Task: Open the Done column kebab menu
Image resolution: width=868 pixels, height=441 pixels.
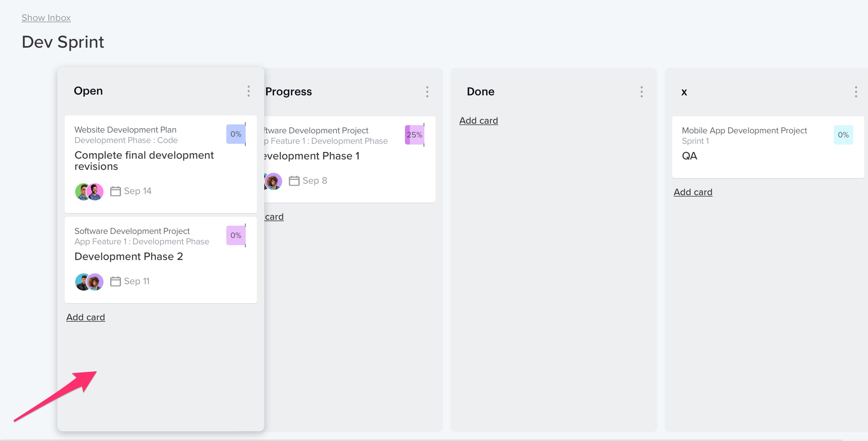Action: tap(642, 92)
